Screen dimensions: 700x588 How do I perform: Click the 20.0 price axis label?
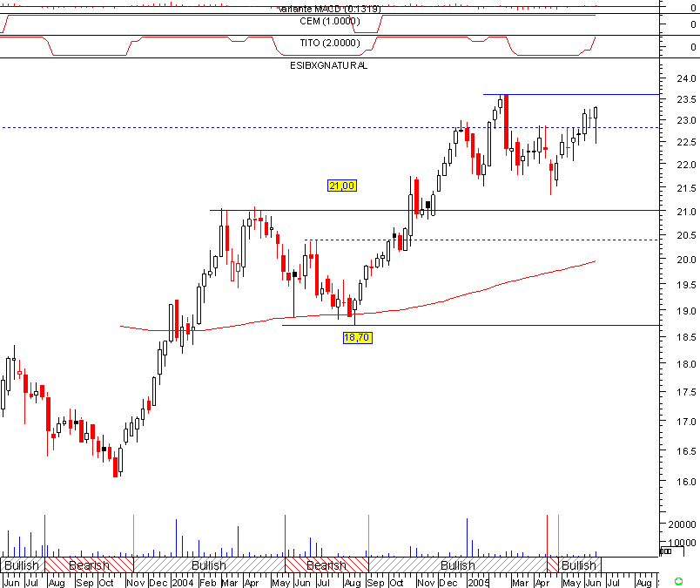pyautogui.click(x=686, y=260)
